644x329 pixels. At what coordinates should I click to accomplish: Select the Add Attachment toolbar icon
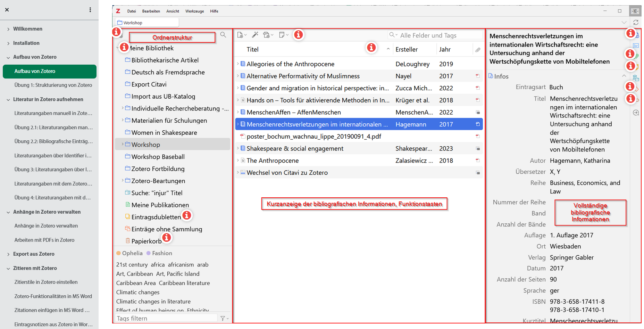tap(266, 35)
